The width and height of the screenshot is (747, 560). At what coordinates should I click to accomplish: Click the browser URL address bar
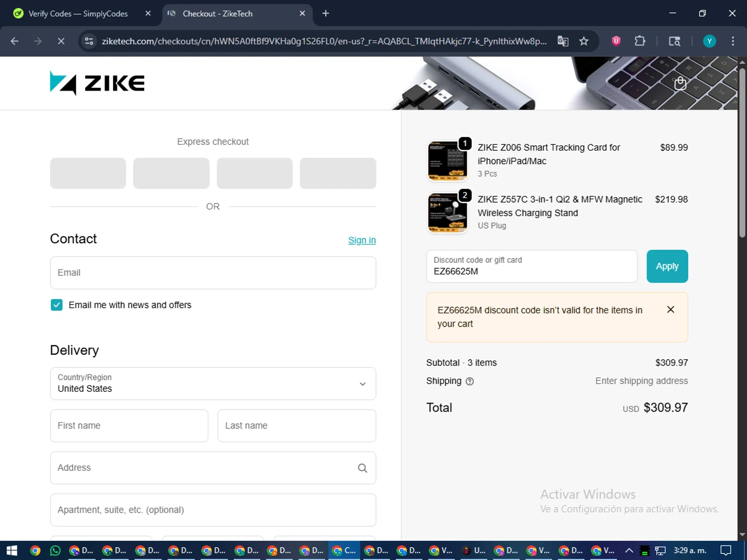tap(324, 41)
